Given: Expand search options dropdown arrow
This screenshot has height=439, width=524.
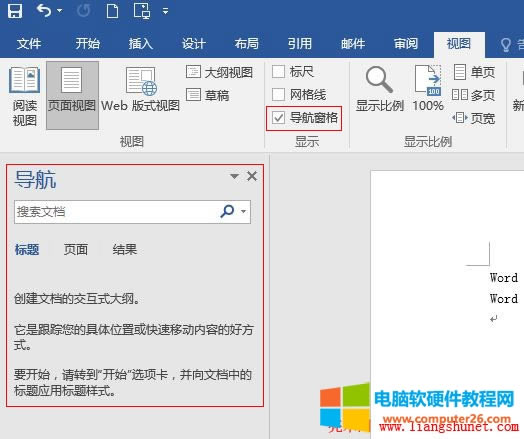Looking at the screenshot, I should [x=244, y=211].
